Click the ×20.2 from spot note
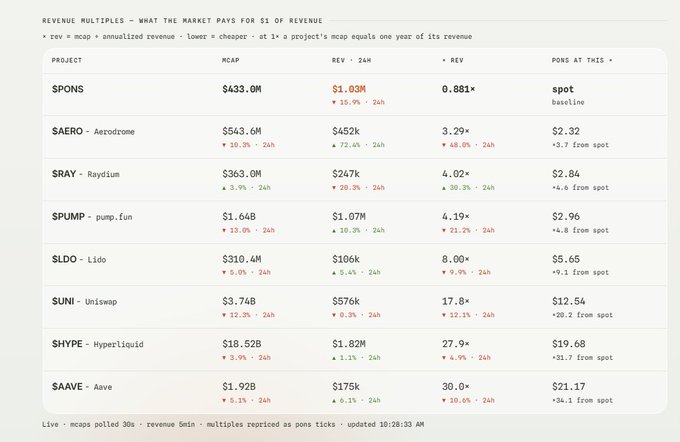 click(x=582, y=315)
